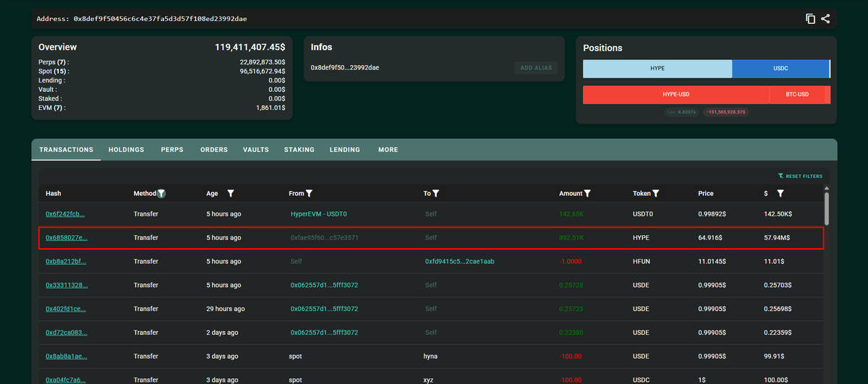Click the -151,565,928.57$ position badge
Screen dimensions: 868x384
pos(726,112)
